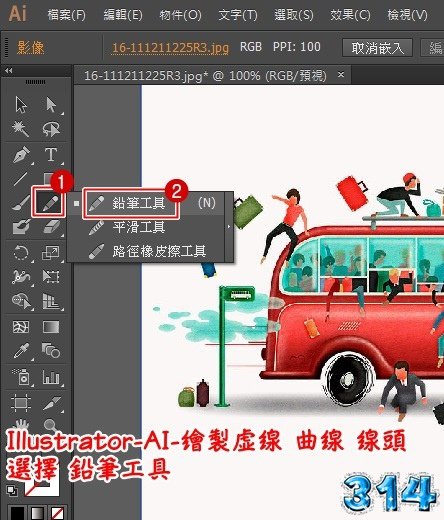Select the Eraser tool

51,227
